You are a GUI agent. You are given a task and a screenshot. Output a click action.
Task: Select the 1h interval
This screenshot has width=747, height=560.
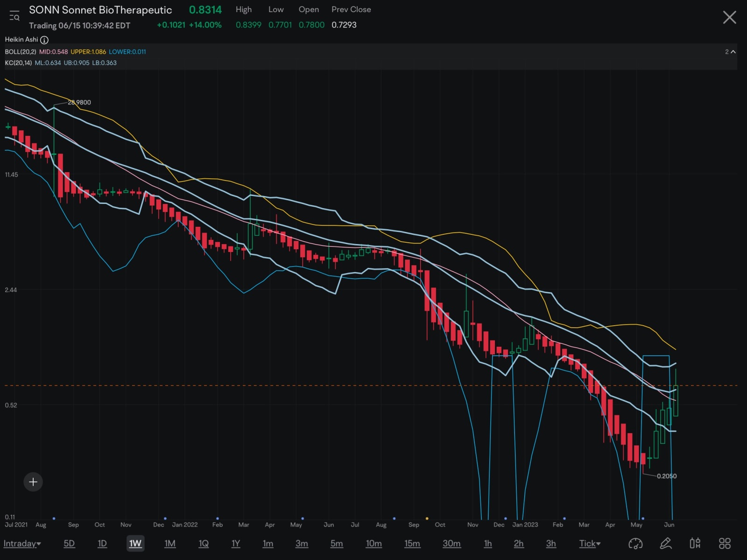(x=488, y=544)
